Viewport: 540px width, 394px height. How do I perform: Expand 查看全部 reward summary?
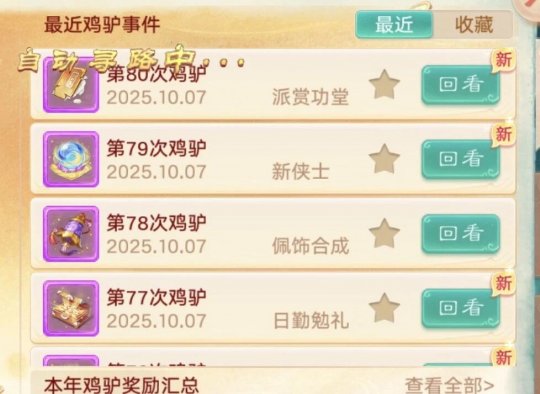point(449,385)
